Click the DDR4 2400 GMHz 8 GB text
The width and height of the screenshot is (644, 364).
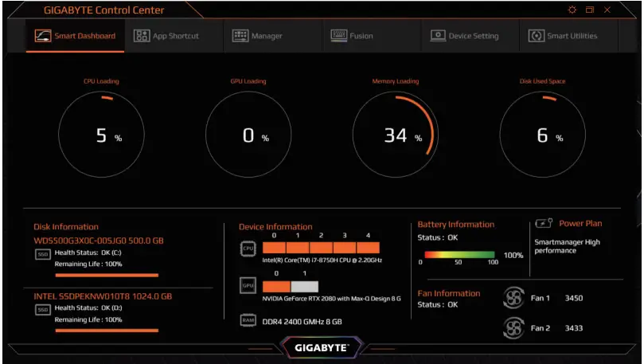pos(302,322)
